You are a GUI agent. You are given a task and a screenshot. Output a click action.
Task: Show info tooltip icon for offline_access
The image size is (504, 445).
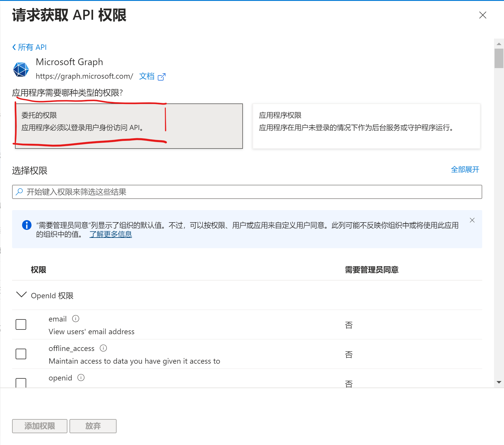click(x=103, y=348)
